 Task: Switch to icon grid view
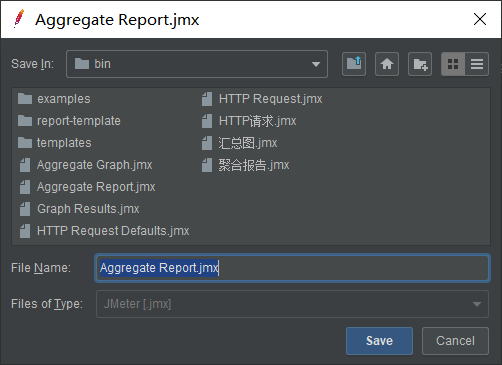[x=453, y=64]
